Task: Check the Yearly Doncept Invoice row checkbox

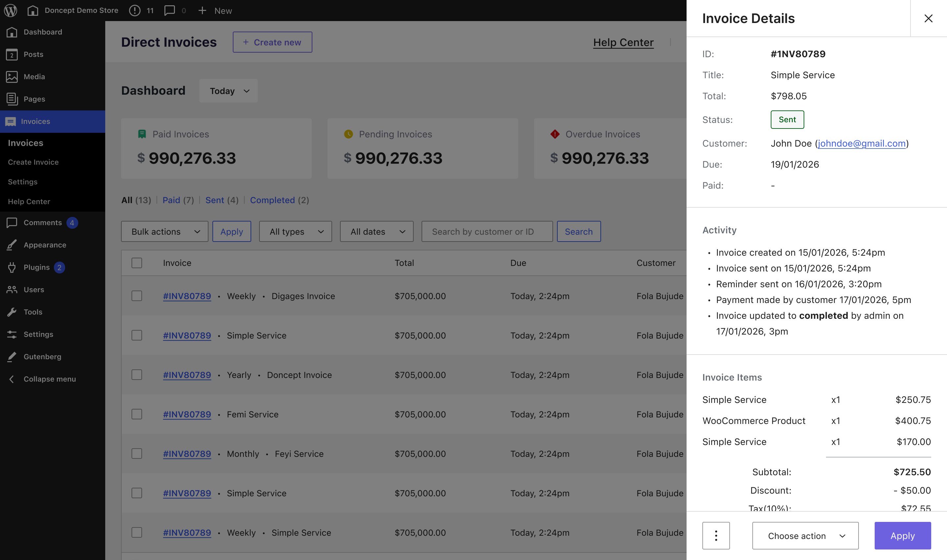Action: (137, 375)
